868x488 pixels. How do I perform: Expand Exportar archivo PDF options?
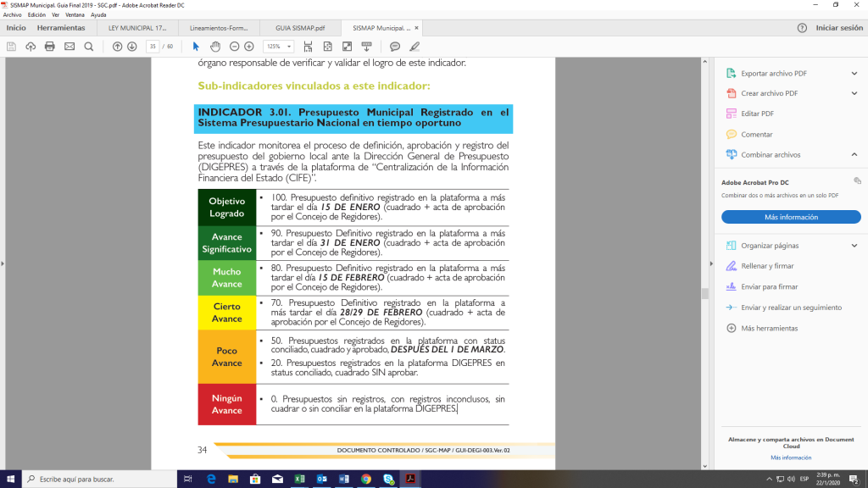(x=854, y=74)
